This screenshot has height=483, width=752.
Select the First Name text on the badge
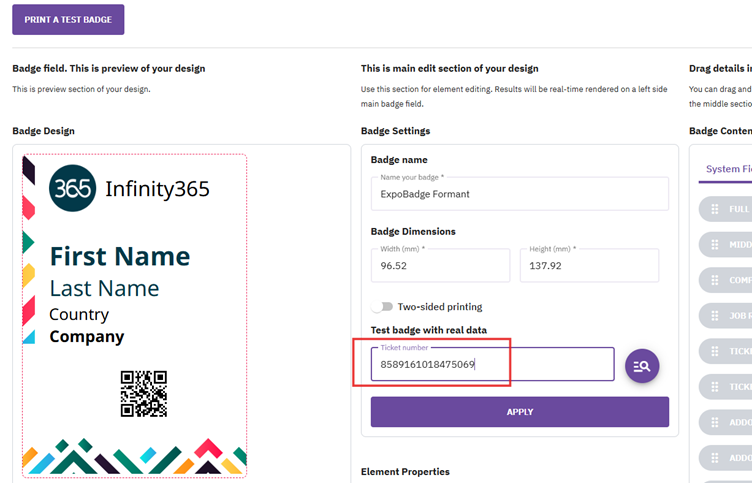coord(120,256)
